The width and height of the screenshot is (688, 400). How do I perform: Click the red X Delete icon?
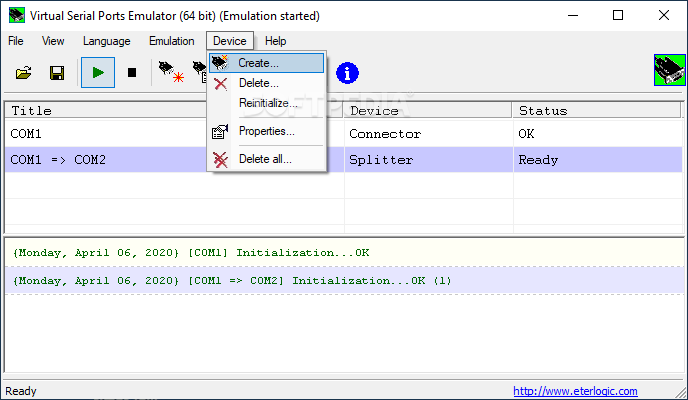[x=220, y=83]
